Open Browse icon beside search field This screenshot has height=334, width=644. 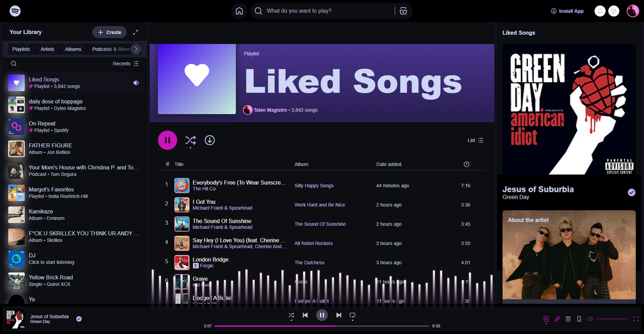403,11
